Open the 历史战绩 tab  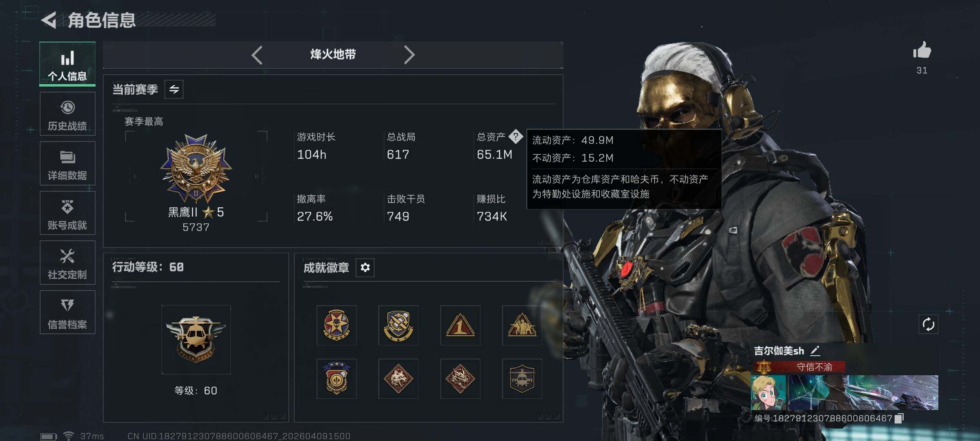click(x=67, y=114)
